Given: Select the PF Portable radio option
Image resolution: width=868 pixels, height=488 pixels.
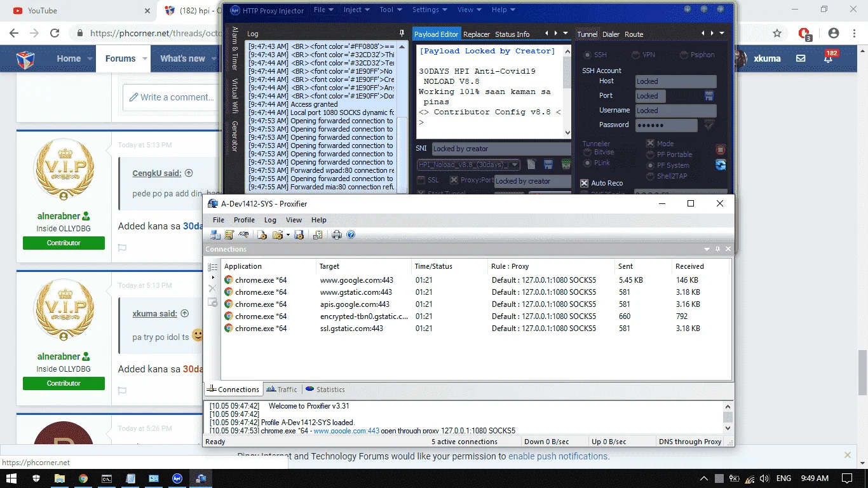Looking at the screenshot, I should pos(651,154).
